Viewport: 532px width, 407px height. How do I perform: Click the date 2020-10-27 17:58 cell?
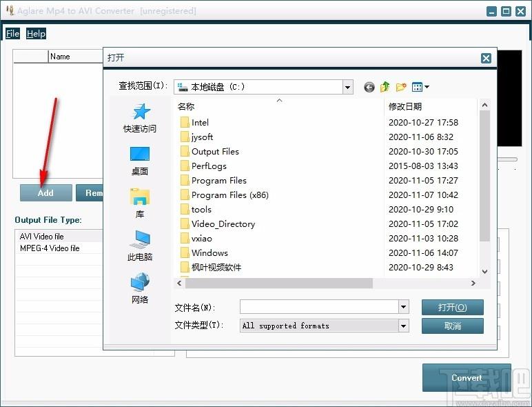pyautogui.click(x=423, y=123)
